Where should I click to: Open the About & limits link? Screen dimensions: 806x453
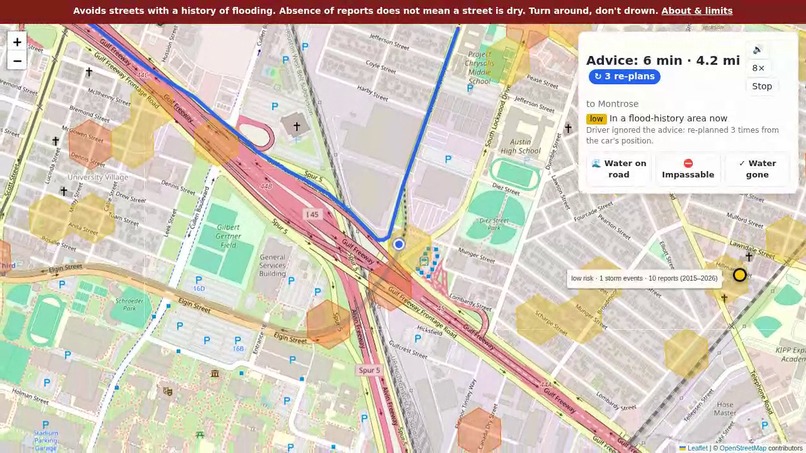pos(697,11)
